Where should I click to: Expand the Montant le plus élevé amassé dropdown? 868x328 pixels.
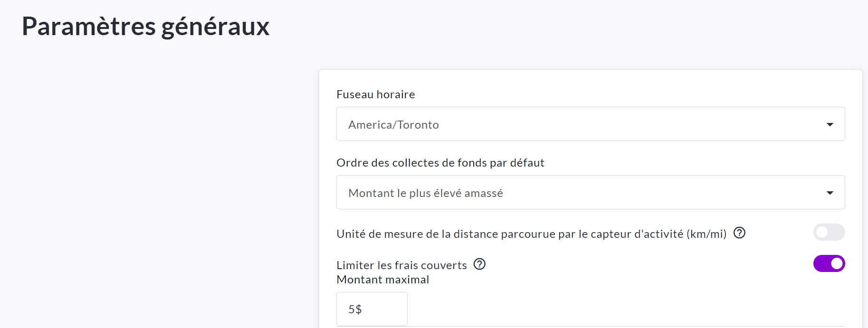(x=590, y=192)
